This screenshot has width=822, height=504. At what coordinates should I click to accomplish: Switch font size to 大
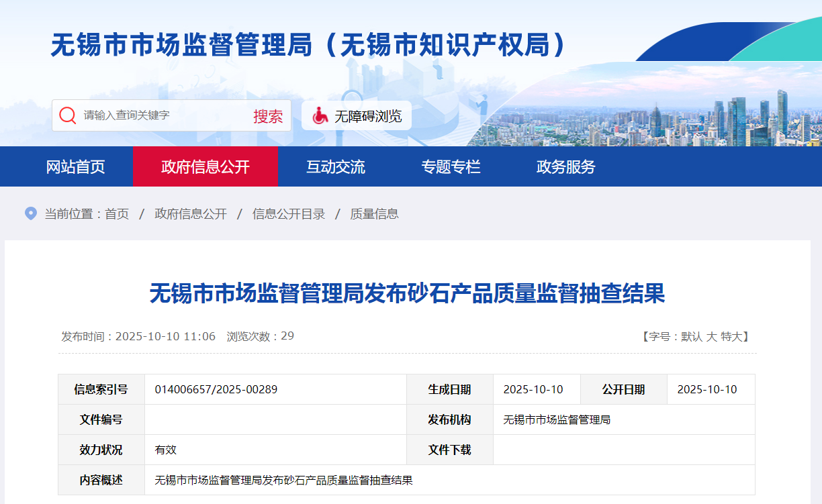(711, 337)
